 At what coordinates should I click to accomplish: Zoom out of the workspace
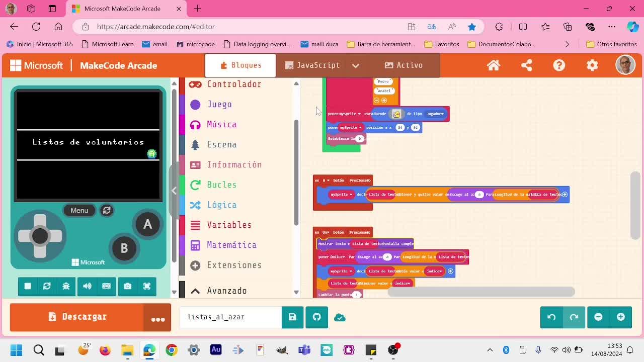pos(598,317)
